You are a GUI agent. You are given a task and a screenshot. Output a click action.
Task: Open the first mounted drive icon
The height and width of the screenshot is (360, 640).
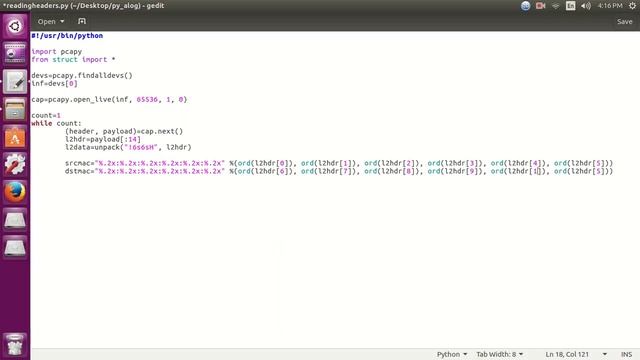coord(15,220)
